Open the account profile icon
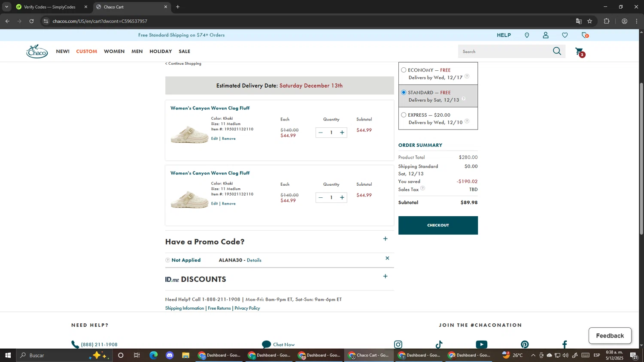The image size is (644, 362). (x=546, y=35)
